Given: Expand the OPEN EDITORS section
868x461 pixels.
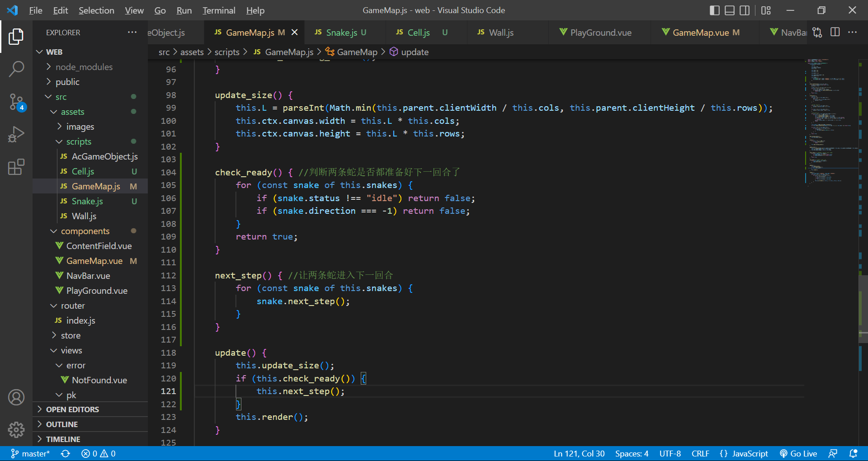Looking at the screenshot, I should point(90,409).
